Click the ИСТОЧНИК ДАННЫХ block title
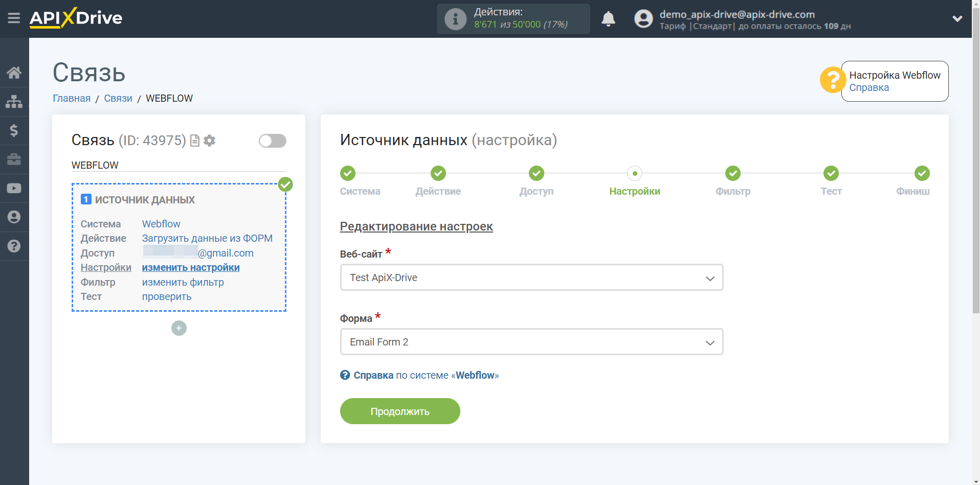 [x=145, y=200]
